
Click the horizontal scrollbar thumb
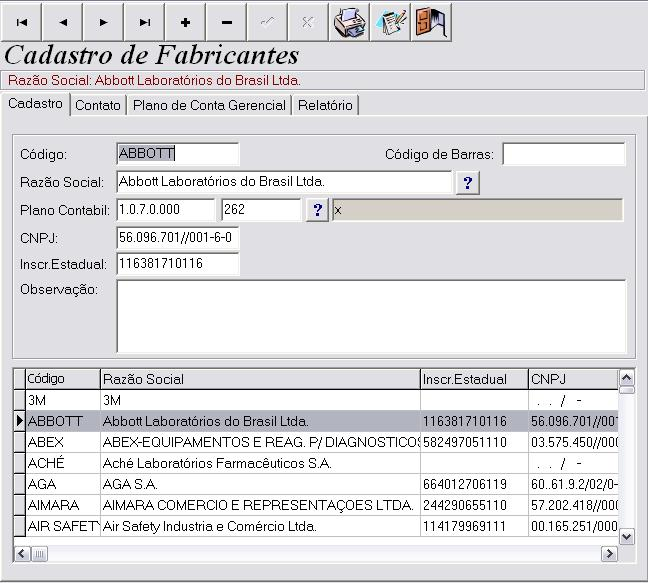coord(39,554)
